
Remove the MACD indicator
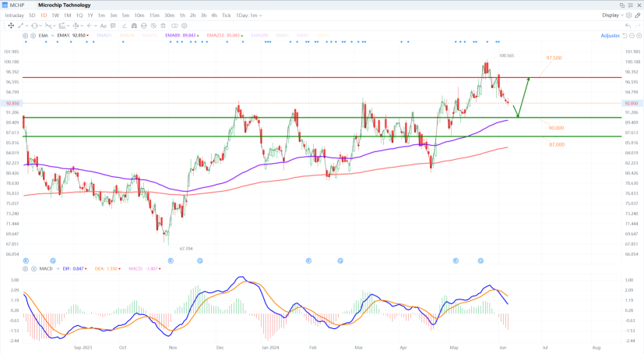click(x=33, y=268)
